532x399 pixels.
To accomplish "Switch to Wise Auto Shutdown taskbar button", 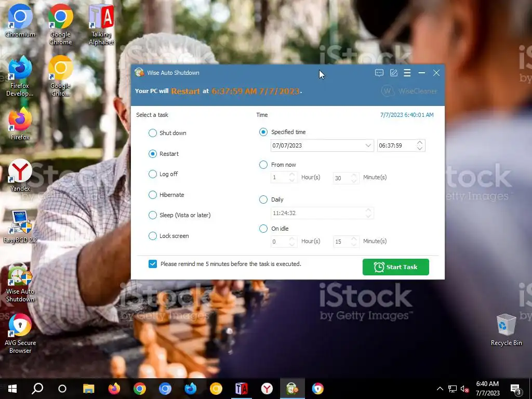I will 292,389.
